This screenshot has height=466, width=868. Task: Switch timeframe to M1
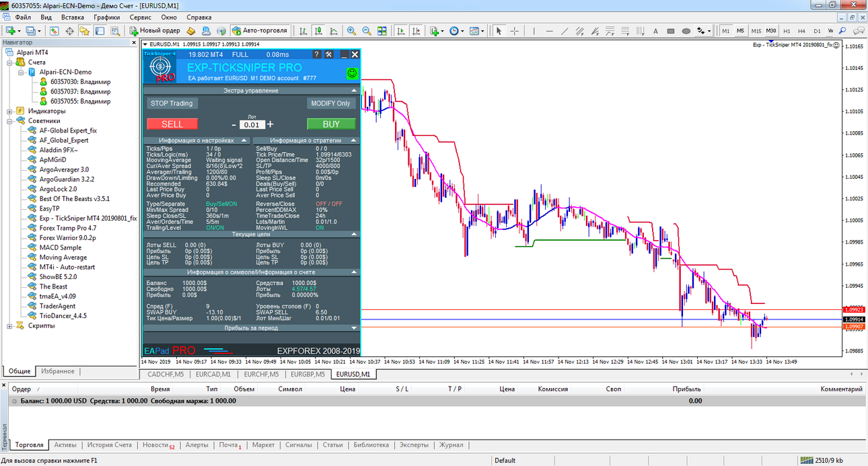725,31
